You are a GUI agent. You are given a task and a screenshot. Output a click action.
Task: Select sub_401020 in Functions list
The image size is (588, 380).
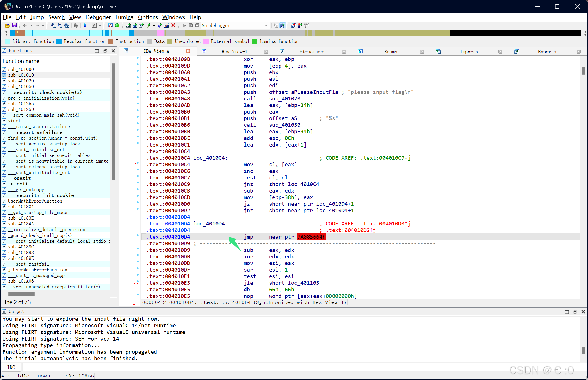21,81
